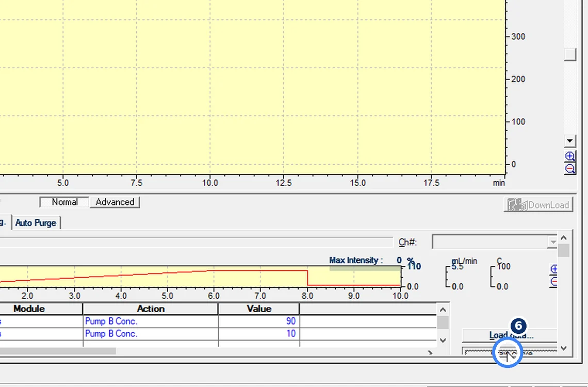Click the time program table vertical scroll thumb
The width and height of the screenshot is (588, 387).
point(443,322)
